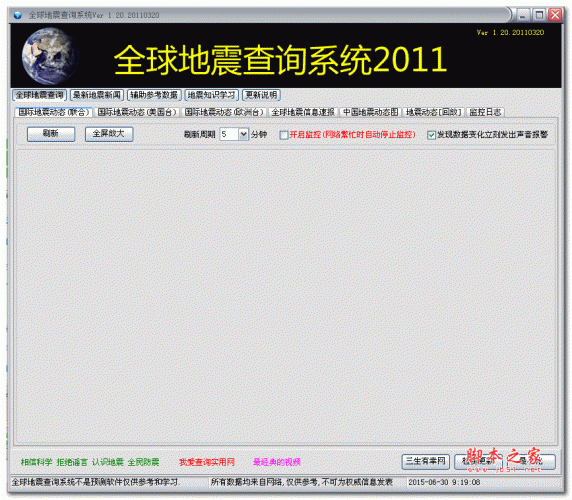Switch to the 国际地震动态(欧洲台) sub-tab

click(x=224, y=112)
